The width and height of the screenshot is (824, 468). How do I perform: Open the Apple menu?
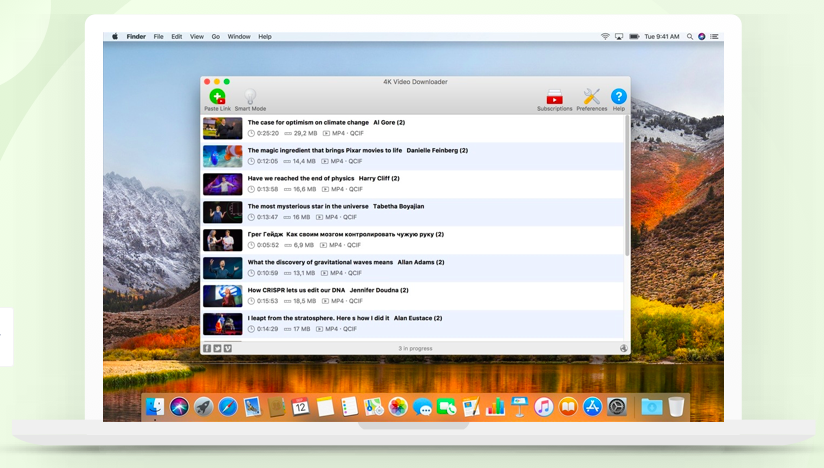pyautogui.click(x=115, y=37)
